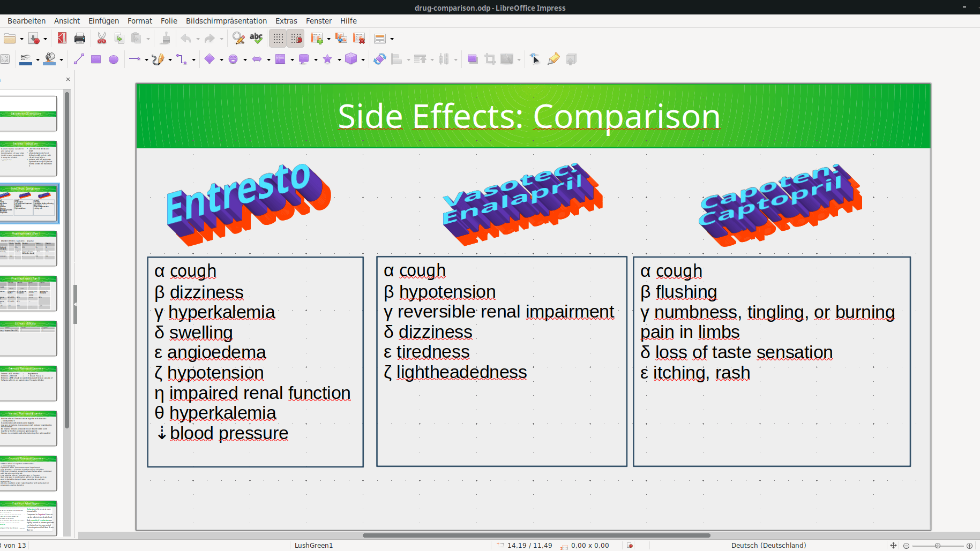Export the presentation as PDF
980x551 pixels.
(62, 39)
